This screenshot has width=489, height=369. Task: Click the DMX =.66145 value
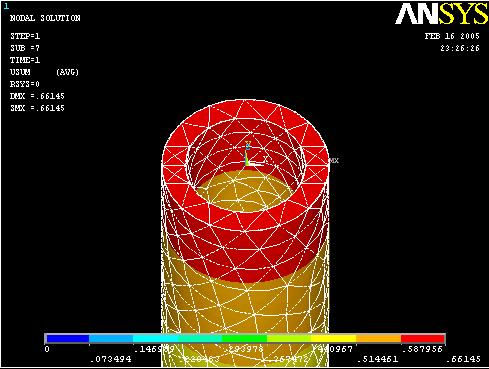(37, 96)
